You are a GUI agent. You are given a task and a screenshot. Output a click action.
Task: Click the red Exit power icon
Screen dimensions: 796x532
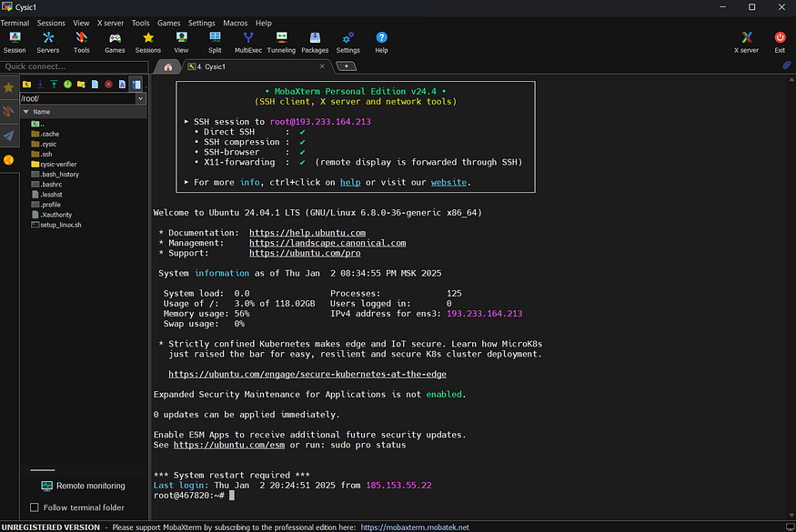click(780, 42)
